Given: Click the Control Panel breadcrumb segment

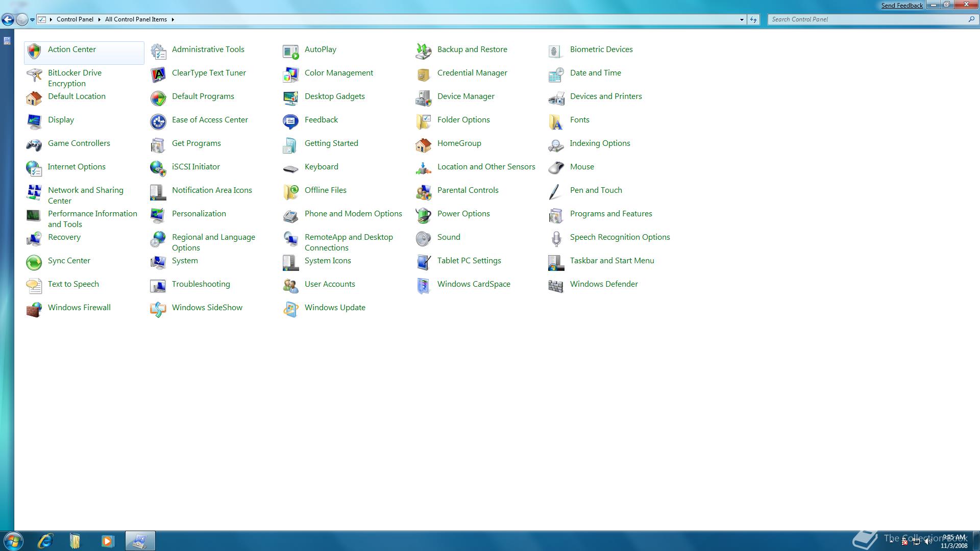Looking at the screenshot, I should tap(75, 19).
